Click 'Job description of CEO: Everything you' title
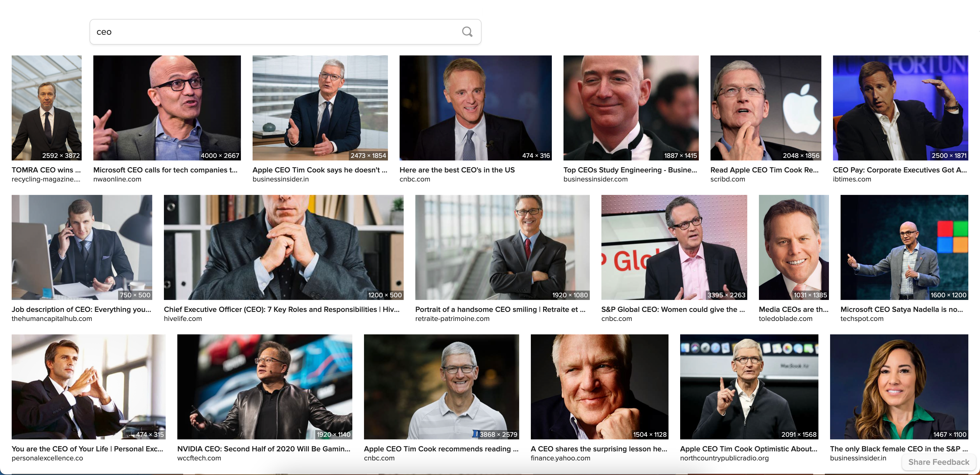This screenshot has width=980, height=475. (x=81, y=310)
